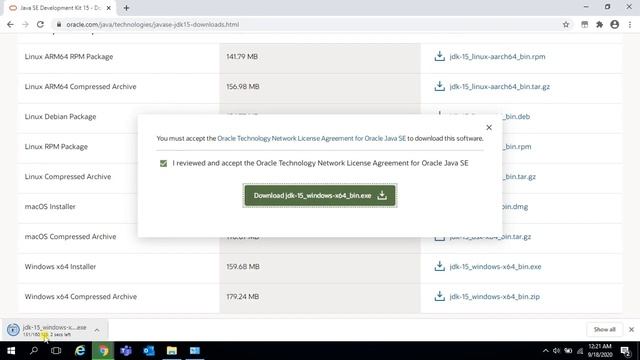The width and height of the screenshot is (640, 360).
Task: Open Outlook from taskbar
Action: tap(149, 351)
